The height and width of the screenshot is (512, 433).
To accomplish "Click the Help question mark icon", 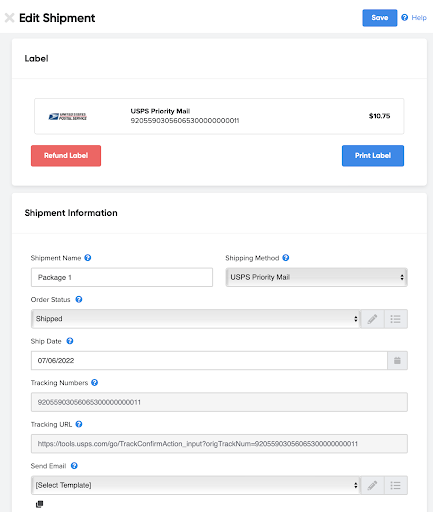I will 404,18.
